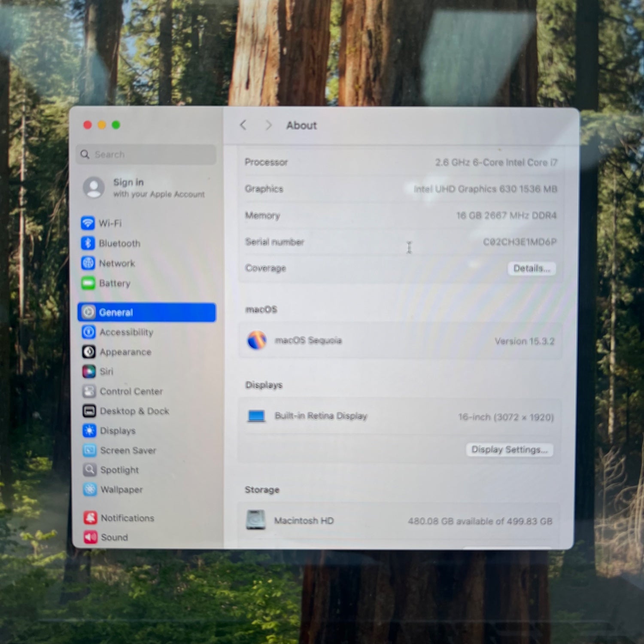Open the Accessibility icon

click(89, 332)
